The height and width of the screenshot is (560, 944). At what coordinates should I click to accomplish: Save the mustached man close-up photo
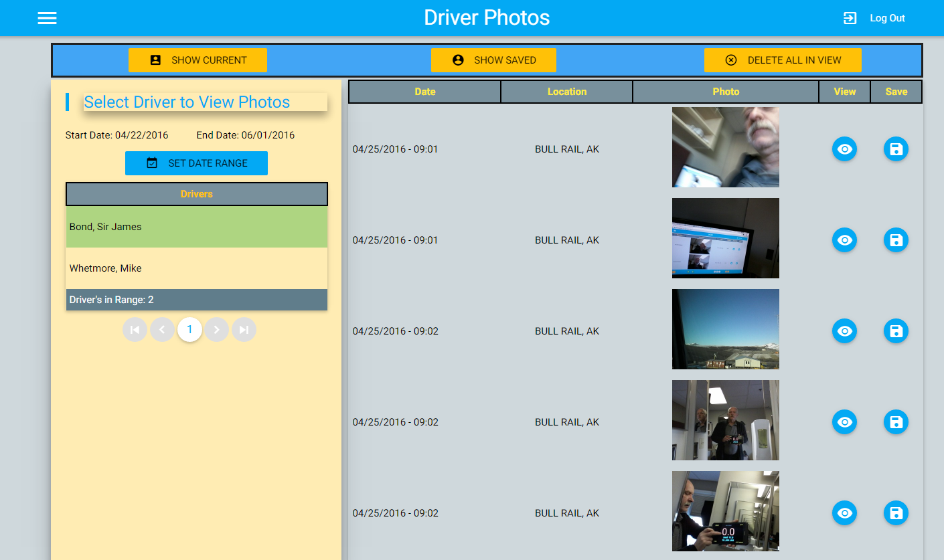click(896, 149)
